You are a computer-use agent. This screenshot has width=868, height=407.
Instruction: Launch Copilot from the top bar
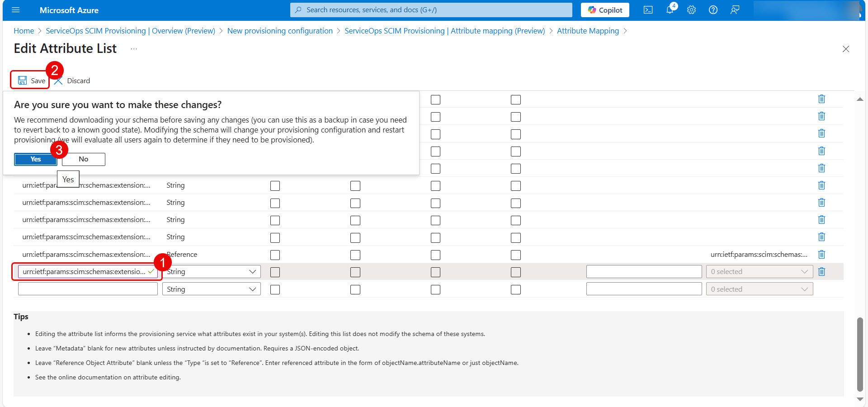click(605, 10)
